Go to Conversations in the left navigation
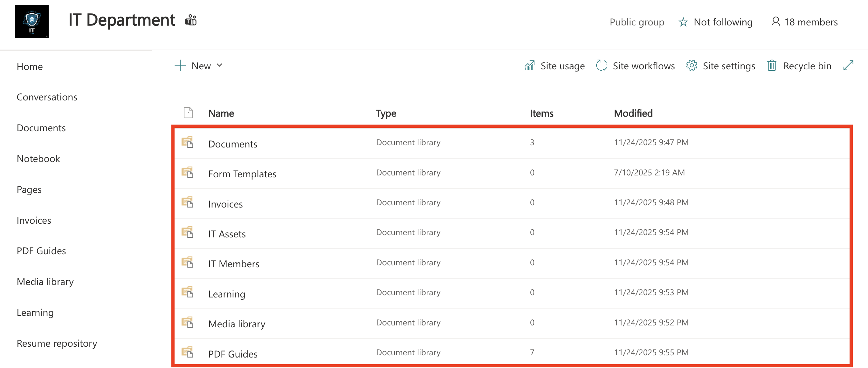The width and height of the screenshot is (868, 368). pos(47,97)
